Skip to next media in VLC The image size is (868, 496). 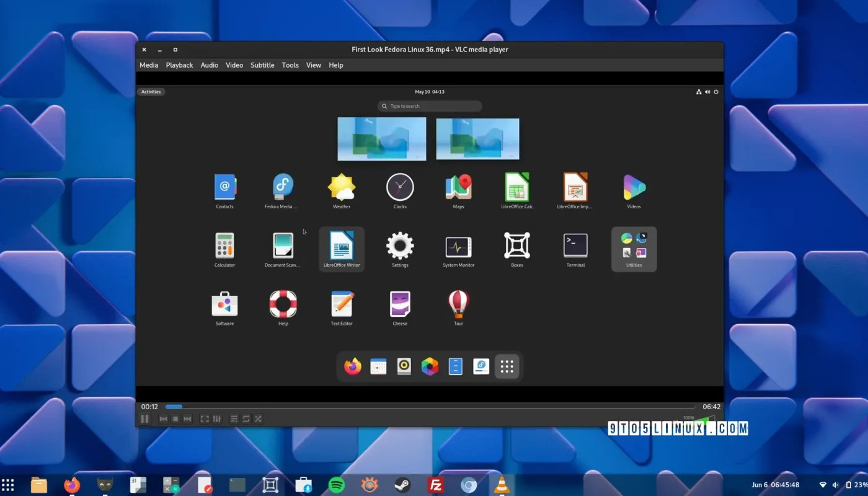pyautogui.click(x=187, y=419)
